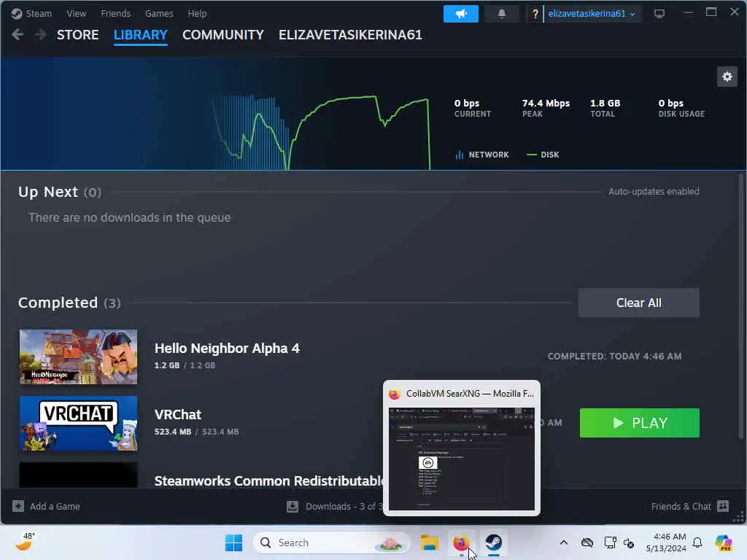Switch to Firefox on the taskbar
This screenshot has height=560, width=747.
(x=461, y=542)
